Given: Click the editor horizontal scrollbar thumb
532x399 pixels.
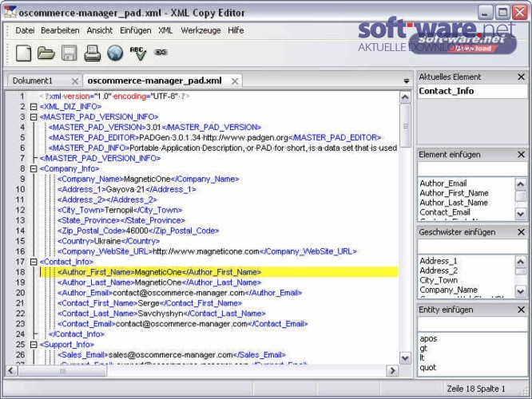Looking at the screenshot, I should click(x=62, y=370).
